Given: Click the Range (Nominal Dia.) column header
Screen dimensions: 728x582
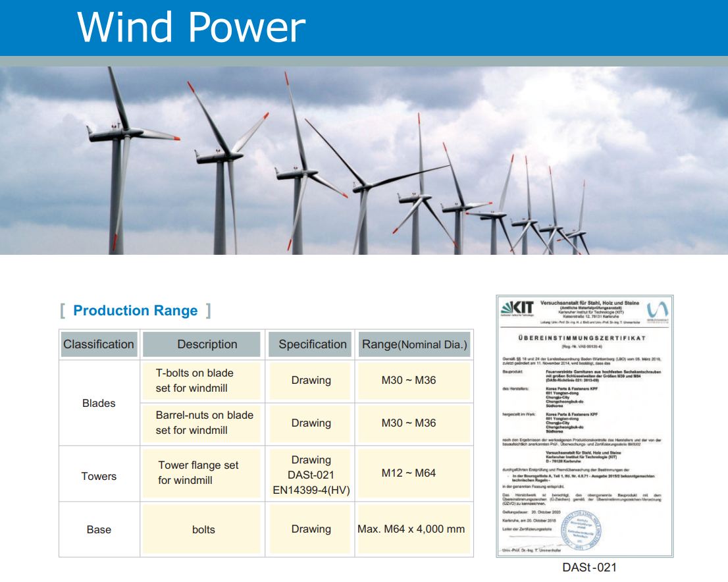Looking at the screenshot, I should pyautogui.click(x=415, y=344).
